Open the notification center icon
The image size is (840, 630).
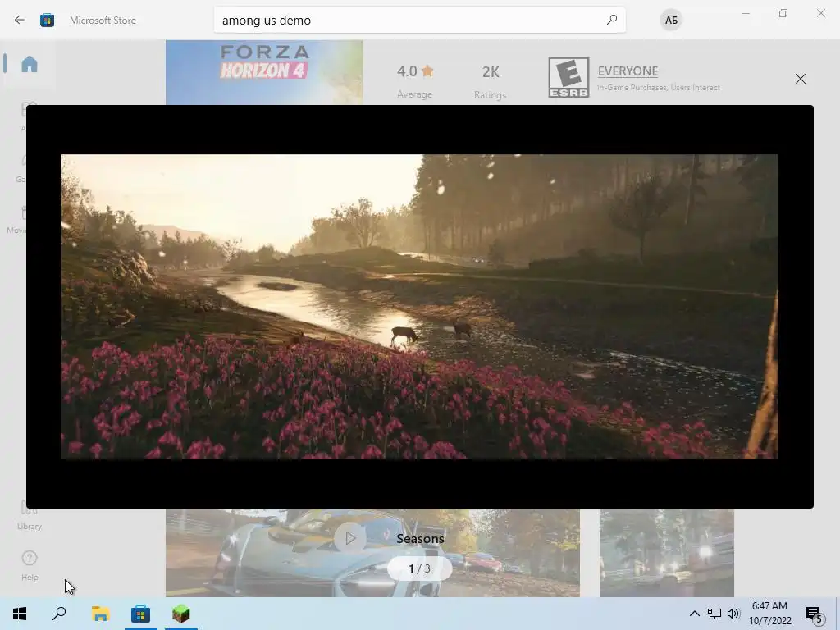[x=814, y=614]
